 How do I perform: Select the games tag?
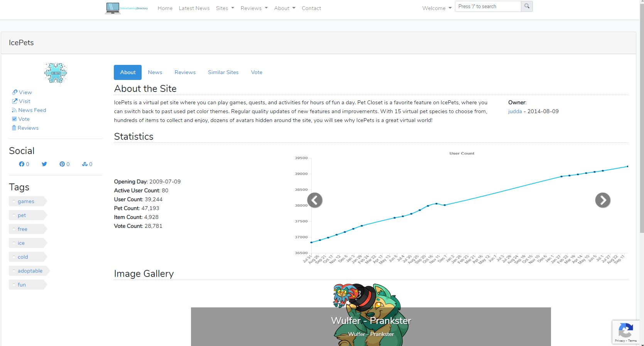(28, 201)
